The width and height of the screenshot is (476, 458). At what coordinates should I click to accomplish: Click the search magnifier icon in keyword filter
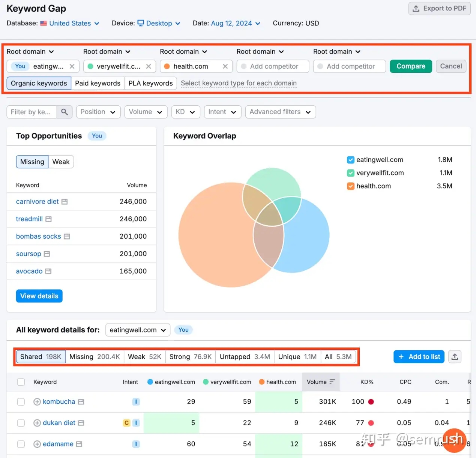coord(65,112)
